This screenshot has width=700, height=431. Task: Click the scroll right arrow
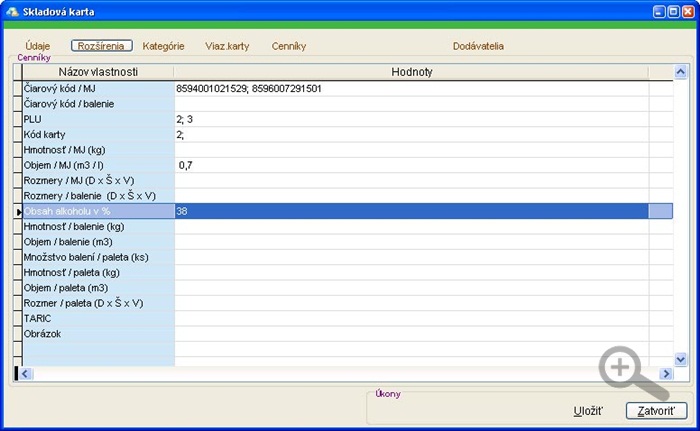pos(666,373)
